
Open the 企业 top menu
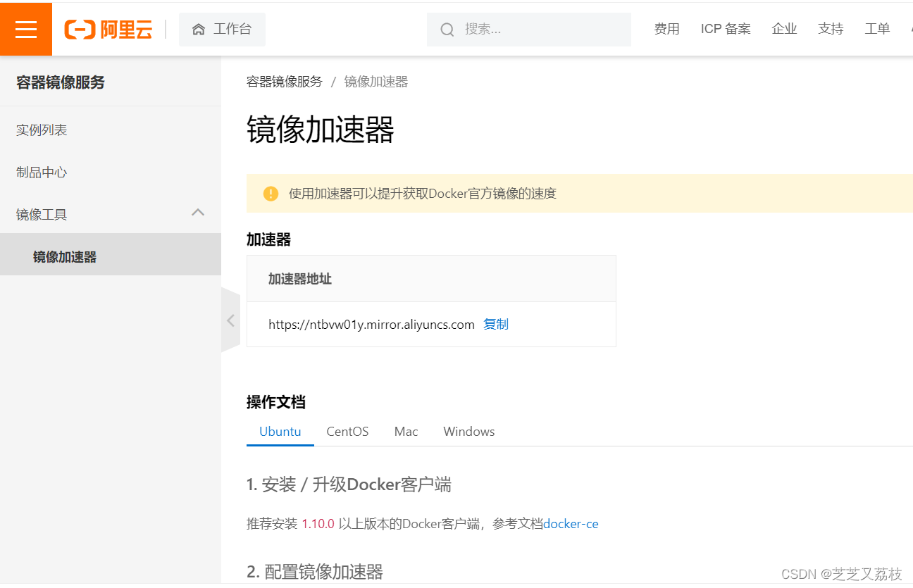coord(784,29)
